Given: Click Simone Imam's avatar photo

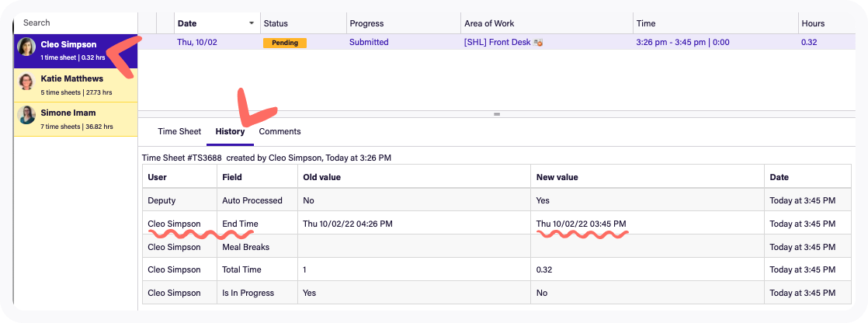Looking at the screenshot, I should point(26,115).
